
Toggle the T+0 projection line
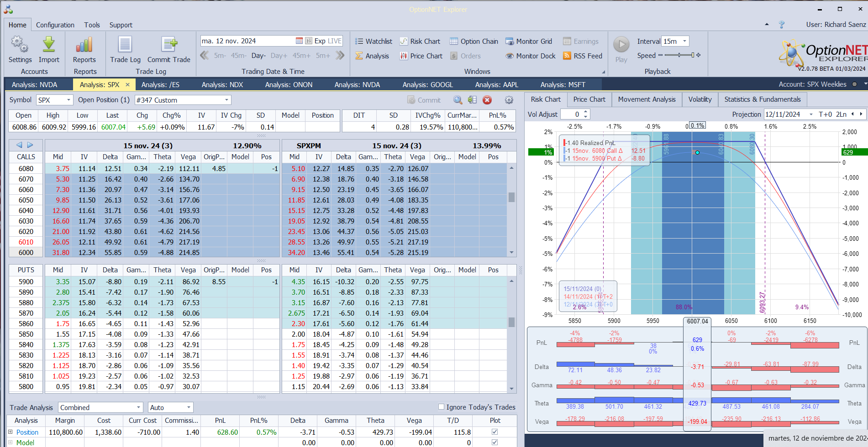click(x=825, y=114)
